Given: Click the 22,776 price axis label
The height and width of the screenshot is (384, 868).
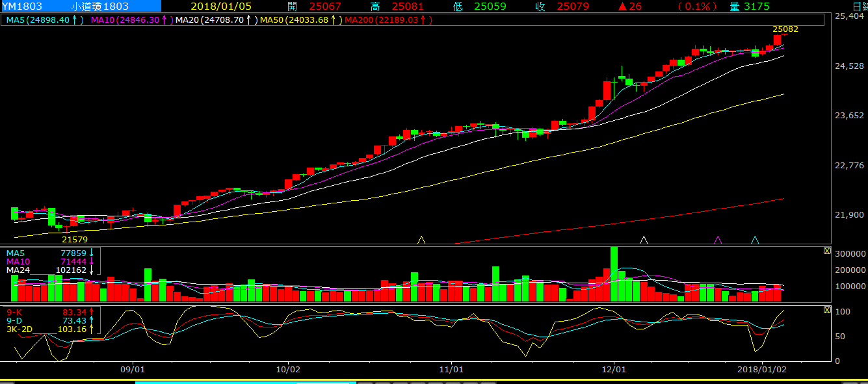Looking at the screenshot, I should [849, 166].
